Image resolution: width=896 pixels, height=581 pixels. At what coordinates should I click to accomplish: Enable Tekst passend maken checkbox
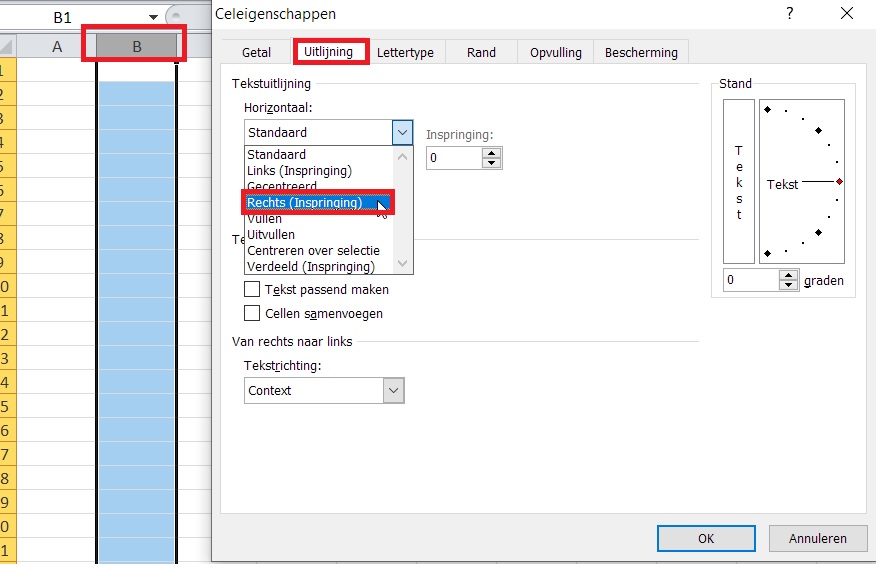(253, 289)
